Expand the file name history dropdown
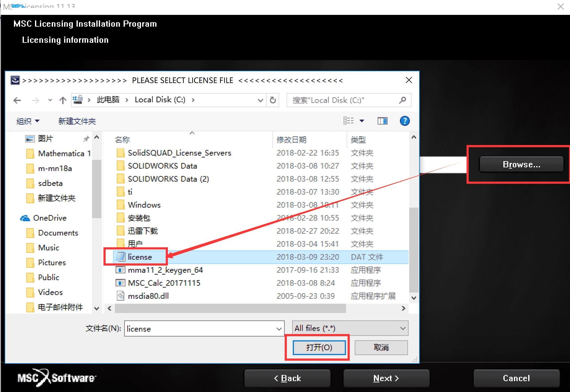Screen dimensions: 570x392 (x=279, y=329)
